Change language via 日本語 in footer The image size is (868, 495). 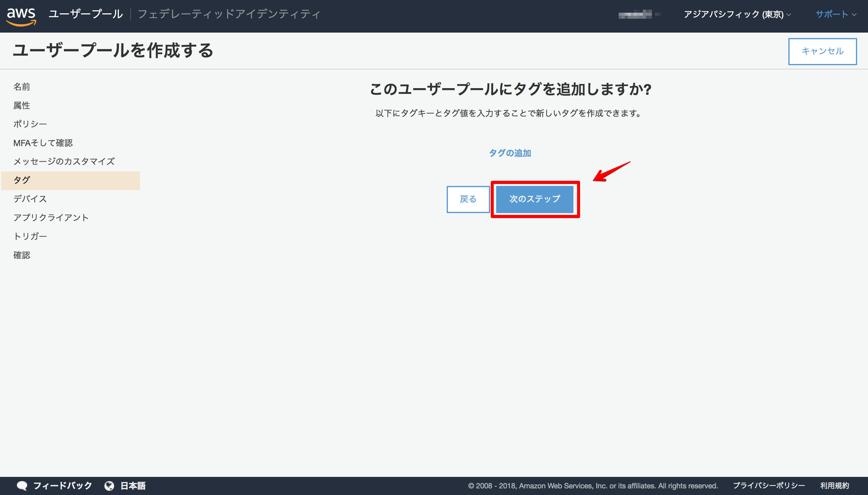click(133, 486)
